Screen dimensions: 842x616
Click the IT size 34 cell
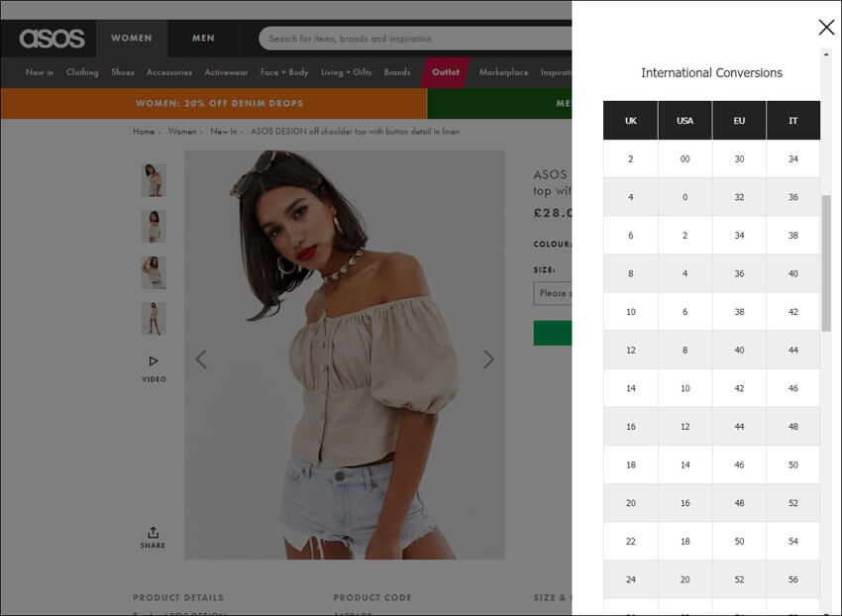(x=793, y=159)
